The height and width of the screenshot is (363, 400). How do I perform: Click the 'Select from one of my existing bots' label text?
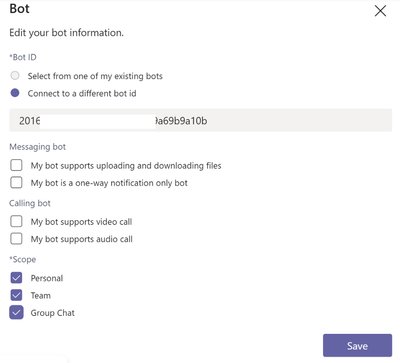[x=95, y=76]
